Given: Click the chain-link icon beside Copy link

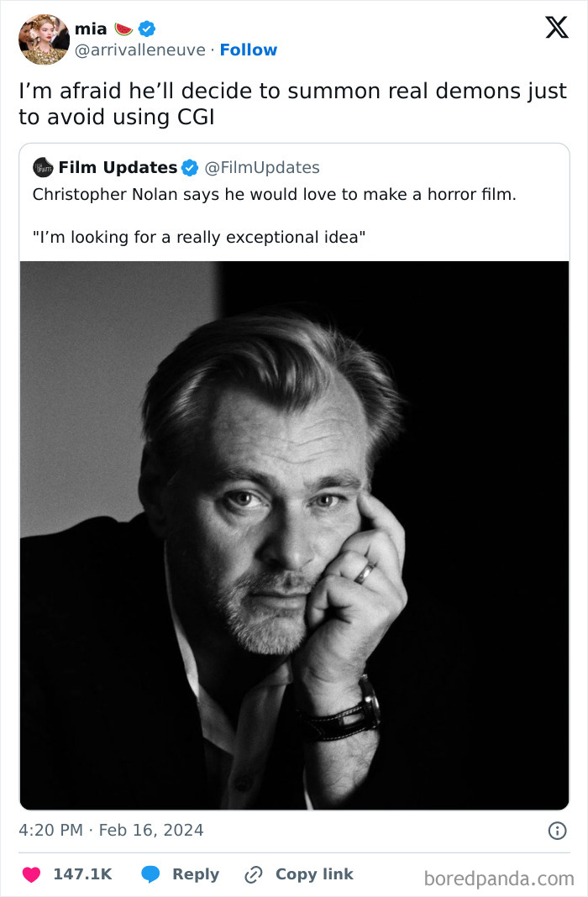Looking at the screenshot, I should pyautogui.click(x=253, y=874).
